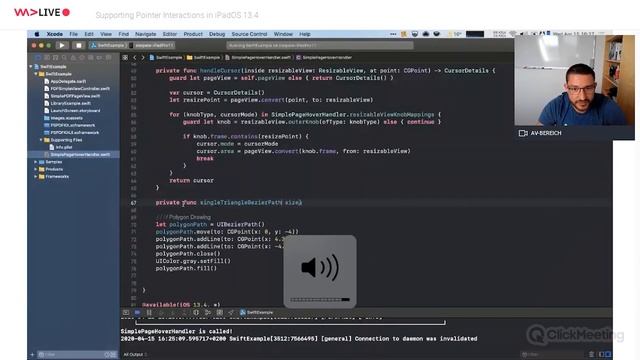Click code line 'return cursor'
This screenshot has width=640, height=360.
tap(191, 180)
